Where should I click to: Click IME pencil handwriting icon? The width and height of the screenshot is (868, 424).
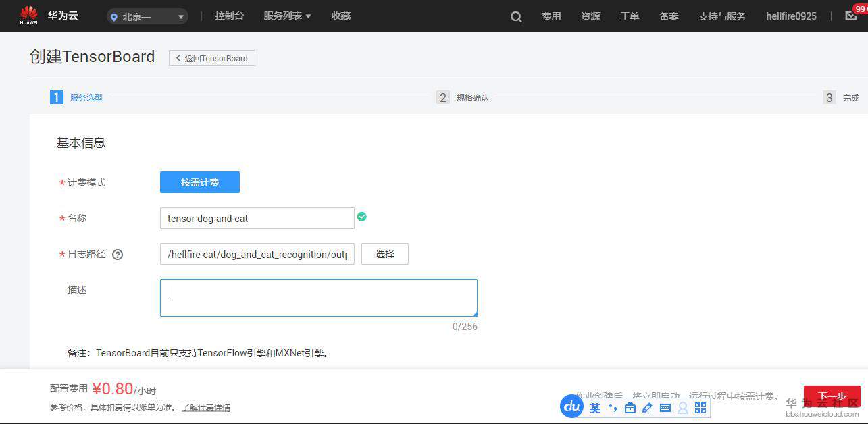pos(648,408)
